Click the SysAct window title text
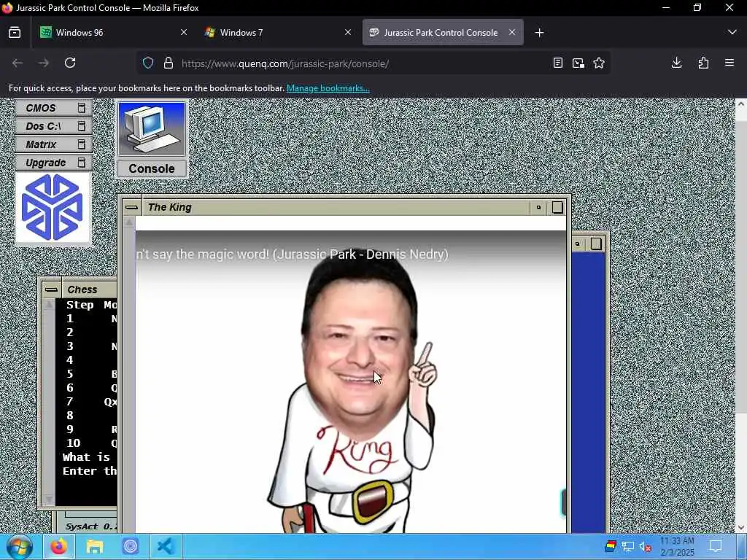747x560 pixels. (90, 526)
